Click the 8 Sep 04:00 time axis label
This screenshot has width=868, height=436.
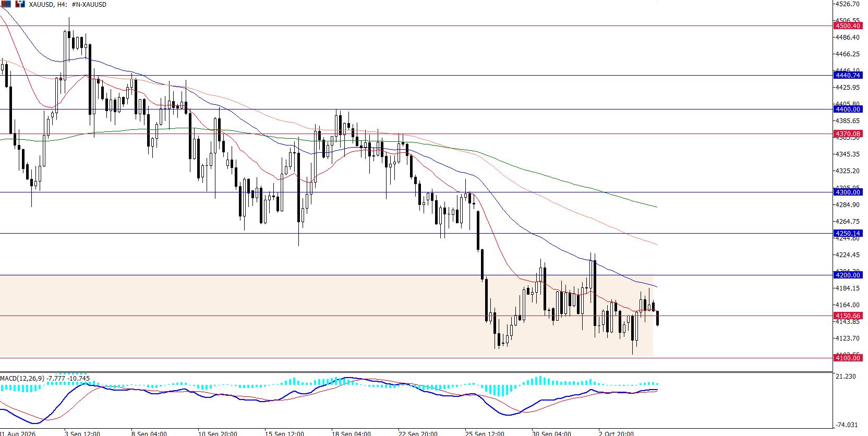(149, 433)
